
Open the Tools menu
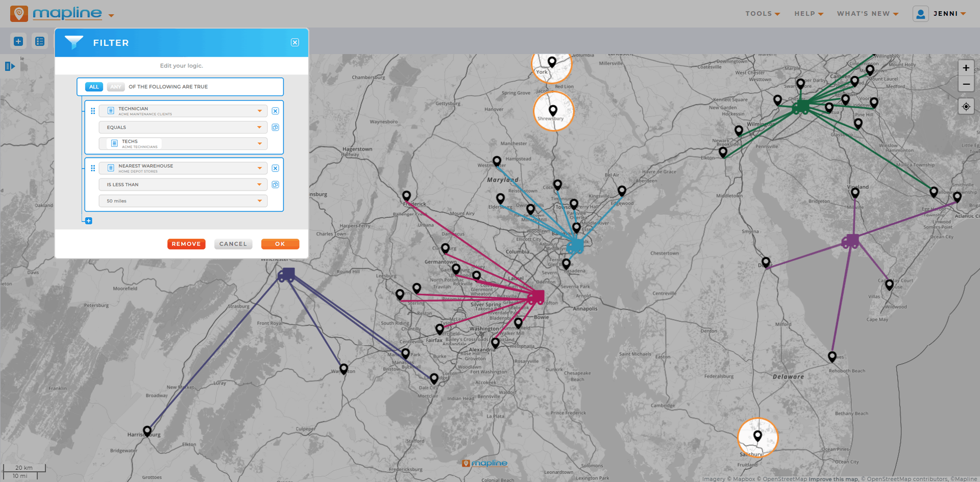click(x=763, y=14)
